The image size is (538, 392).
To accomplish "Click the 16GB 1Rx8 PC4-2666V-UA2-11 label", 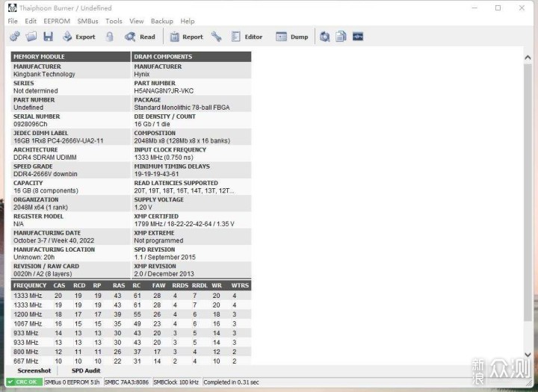I will click(x=58, y=140).
